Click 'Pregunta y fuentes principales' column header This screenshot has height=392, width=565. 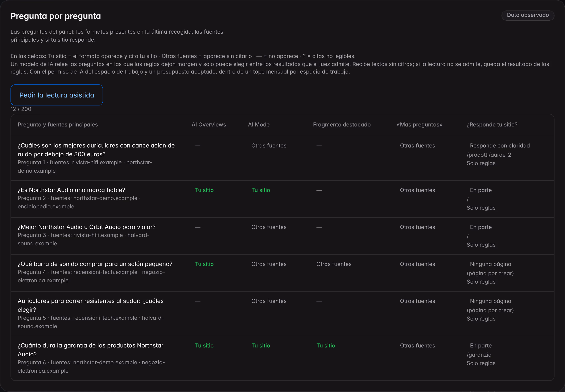(58, 125)
